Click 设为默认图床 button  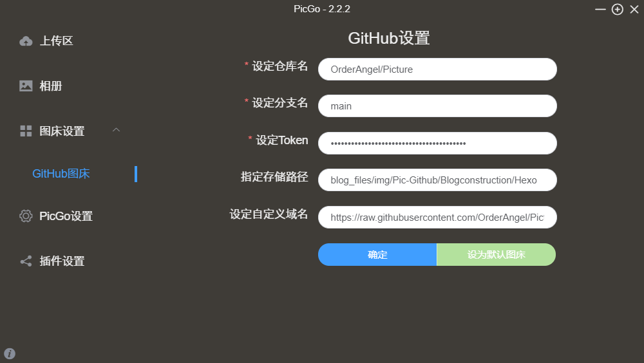click(496, 255)
